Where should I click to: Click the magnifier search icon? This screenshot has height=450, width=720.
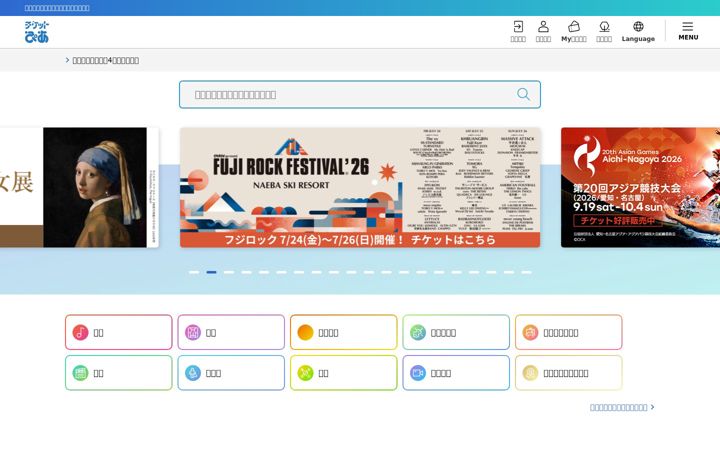point(523,94)
